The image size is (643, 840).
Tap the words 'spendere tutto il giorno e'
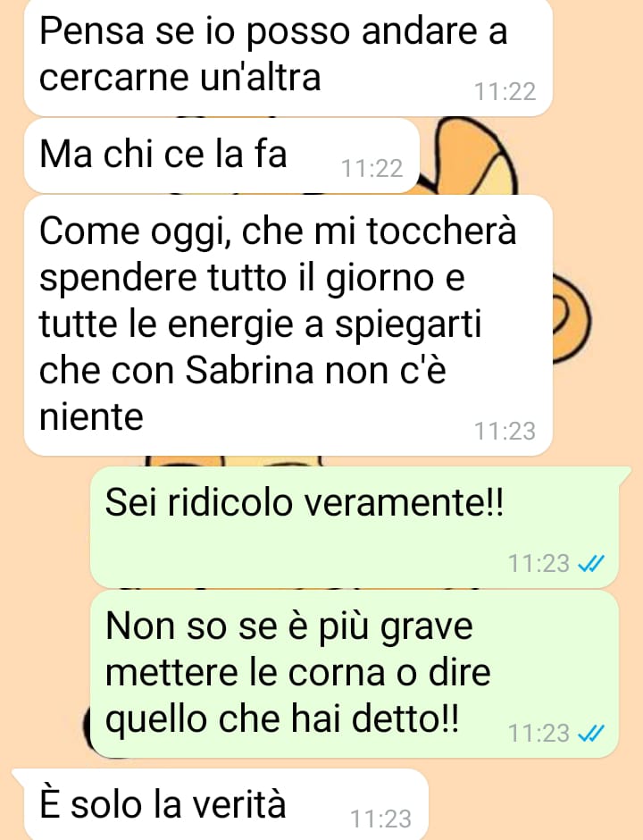pos(252,279)
